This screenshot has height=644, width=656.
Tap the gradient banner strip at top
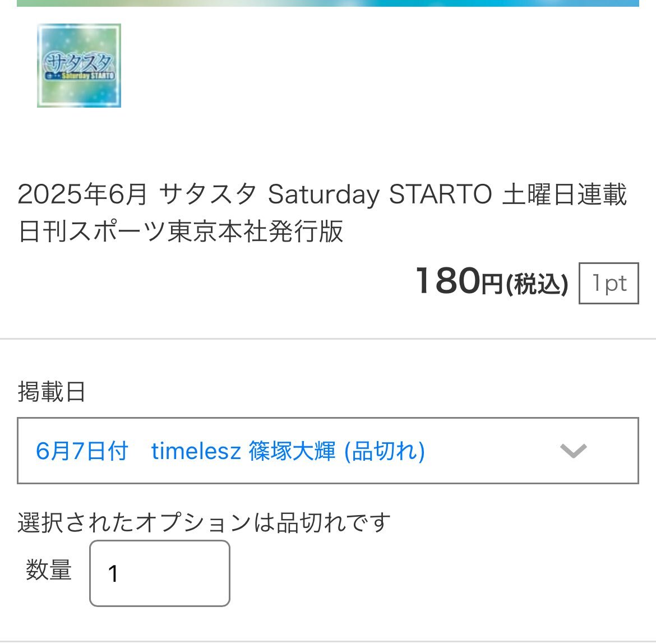328,3
